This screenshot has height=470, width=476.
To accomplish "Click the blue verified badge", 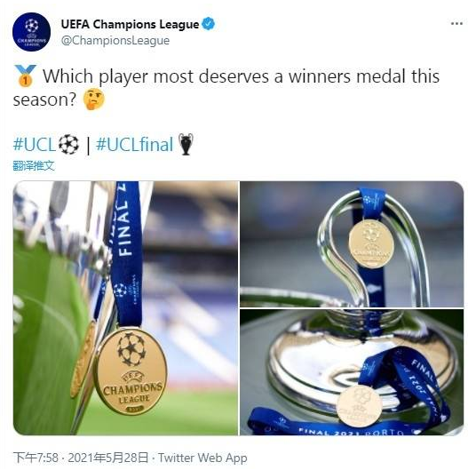I will tap(208, 24).
